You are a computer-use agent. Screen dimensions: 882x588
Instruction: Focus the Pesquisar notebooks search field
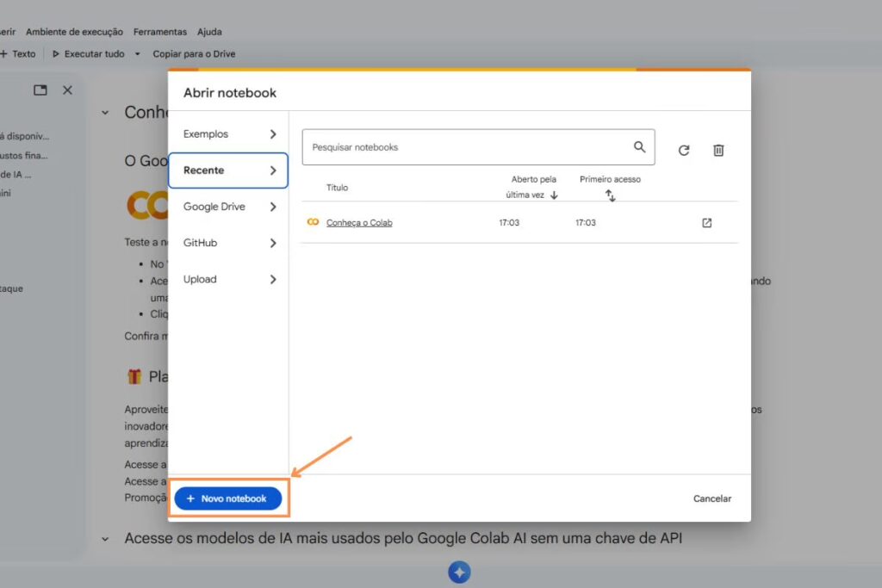point(465,147)
